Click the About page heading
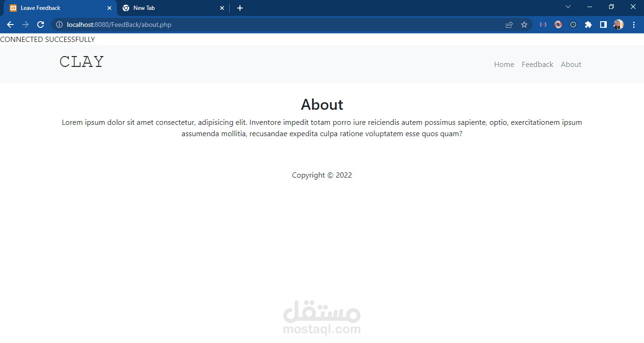This screenshot has width=644, height=343. click(322, 104)
